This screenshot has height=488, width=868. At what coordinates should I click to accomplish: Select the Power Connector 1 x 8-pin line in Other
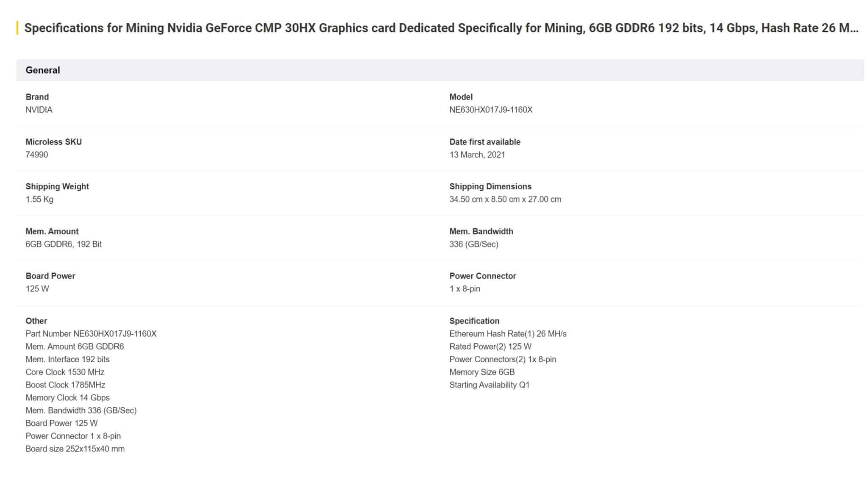tap(73, 436)
